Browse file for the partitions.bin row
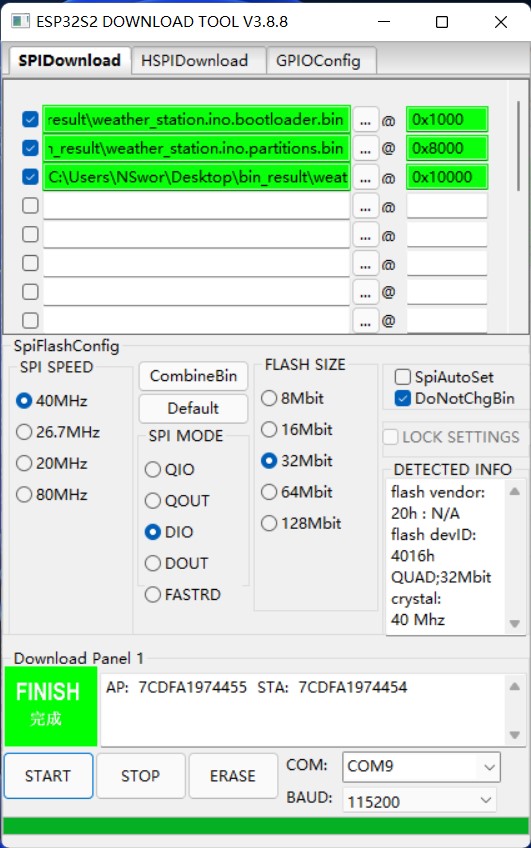 click(x=366, y=148)
